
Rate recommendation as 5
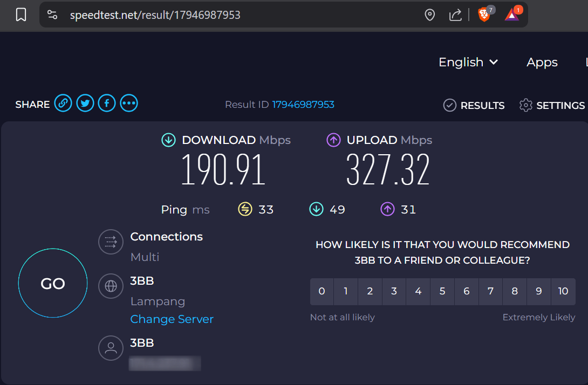(x=442, y=291)
